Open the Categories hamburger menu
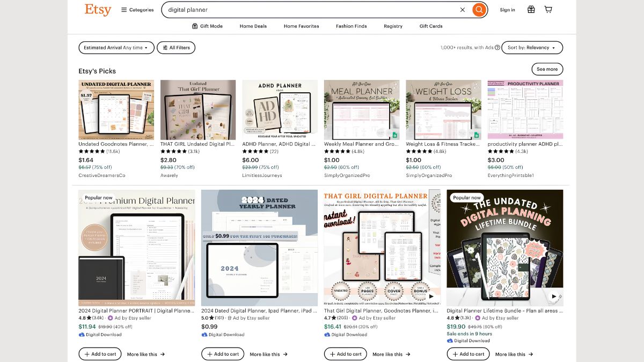The width and height of the screenshot is (644, 362). pos(137,10)
